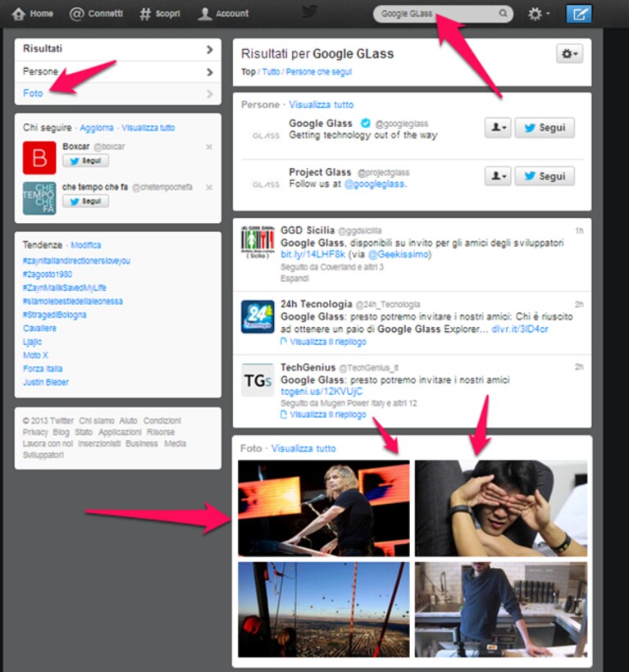Open trend #ZaynMalikSavedMyLife
The image size is (629, 672).
point(65,288)
